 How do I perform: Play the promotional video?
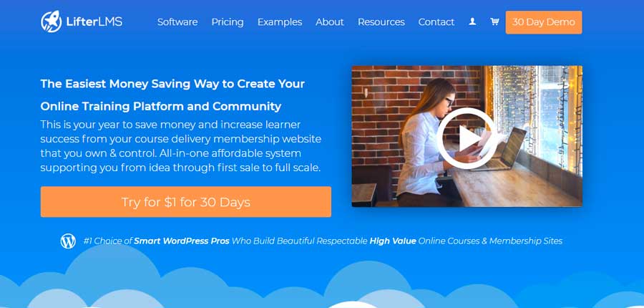click(x=467, y=138)
